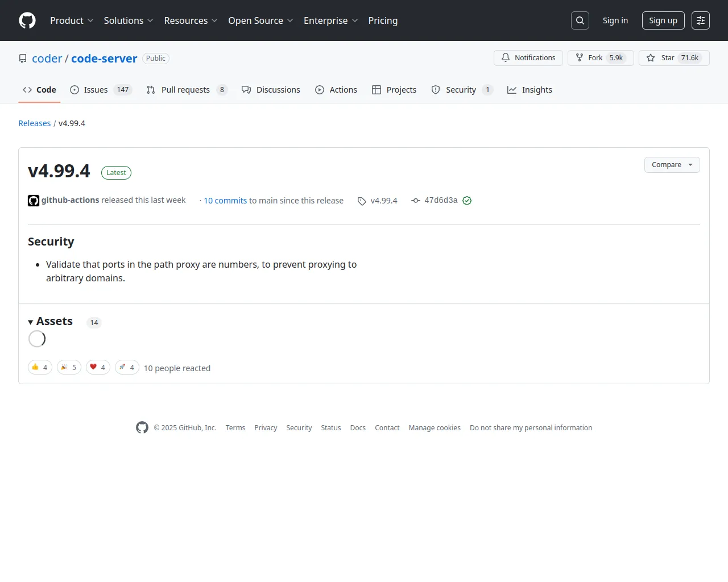
Task: Expand the Enterprise menu
Action: pos(330,20)
